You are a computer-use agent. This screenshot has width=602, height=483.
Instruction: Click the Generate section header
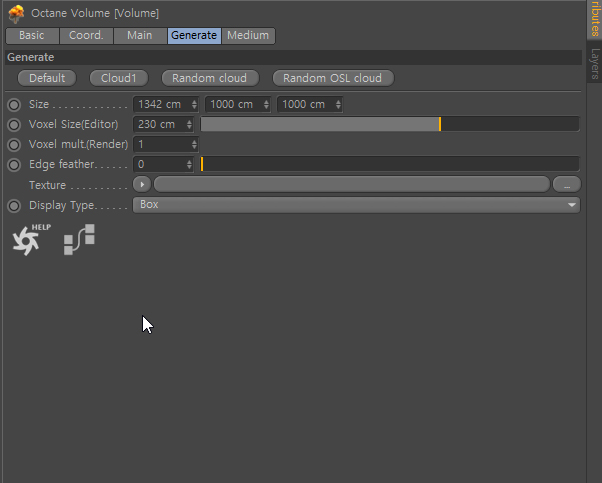click(293, 57)
